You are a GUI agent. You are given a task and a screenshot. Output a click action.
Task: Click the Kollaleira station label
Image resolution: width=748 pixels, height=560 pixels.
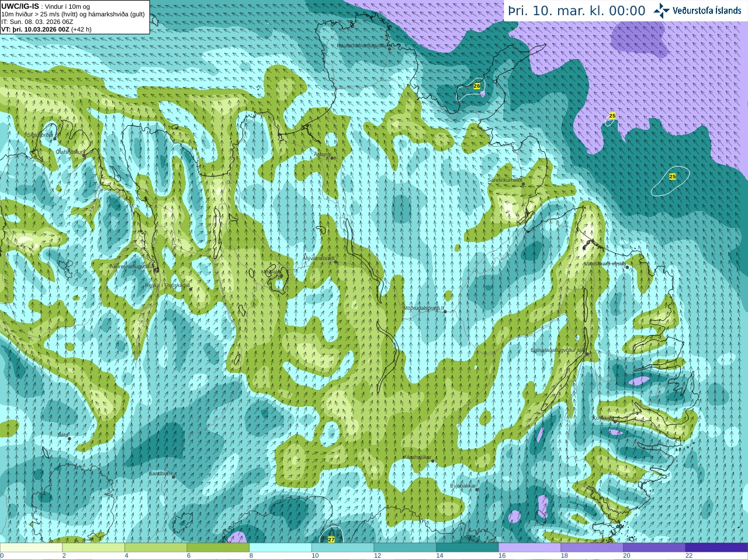coord(602,418)
